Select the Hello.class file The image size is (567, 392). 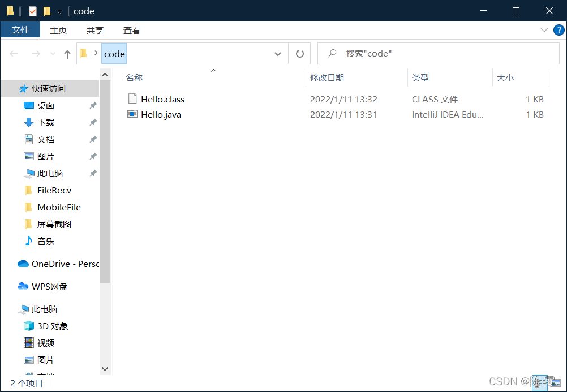pos(162,99)
